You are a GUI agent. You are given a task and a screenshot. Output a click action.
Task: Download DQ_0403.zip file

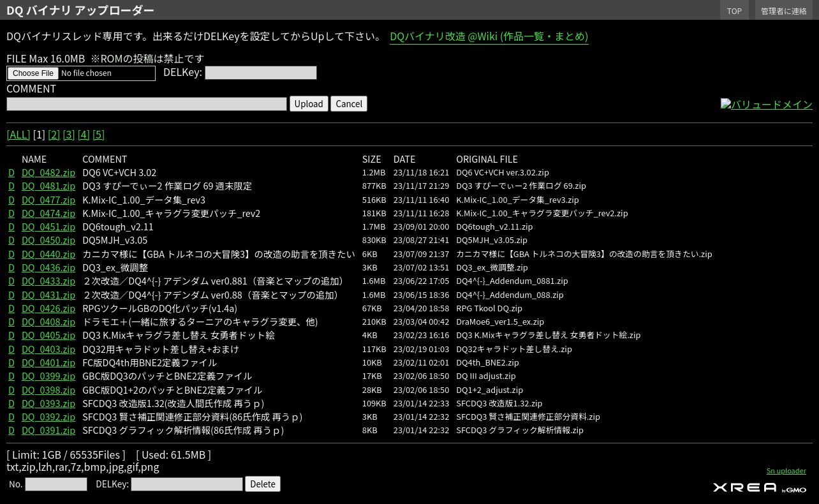(48, 349)
